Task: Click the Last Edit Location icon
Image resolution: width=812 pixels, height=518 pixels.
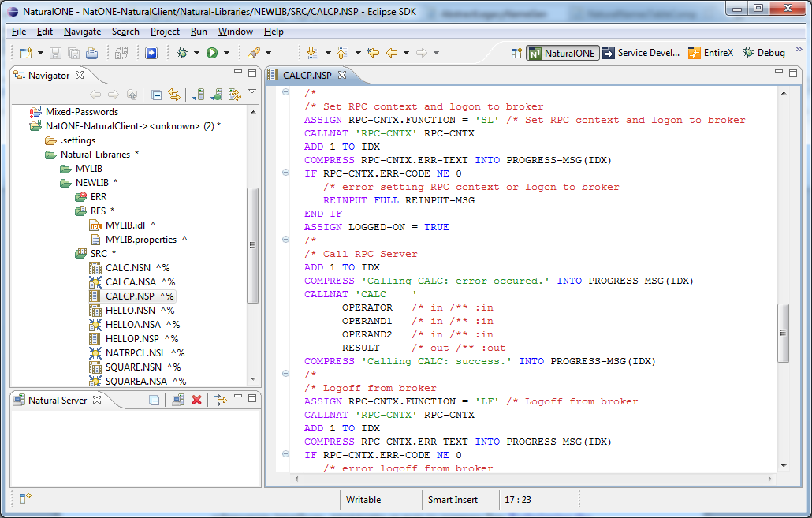Action: [372, 53]
